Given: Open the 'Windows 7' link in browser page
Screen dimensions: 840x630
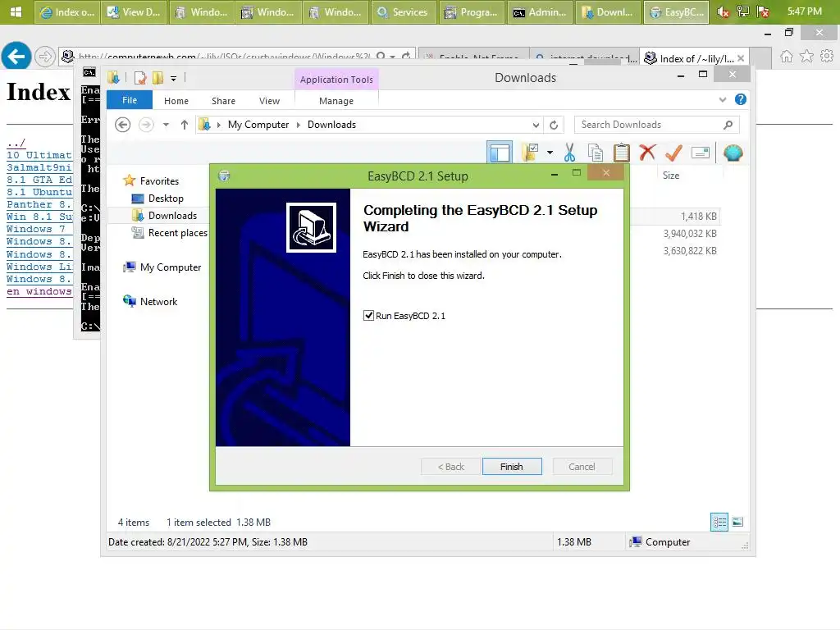Looking at the screenshot, I should (36, 229).
